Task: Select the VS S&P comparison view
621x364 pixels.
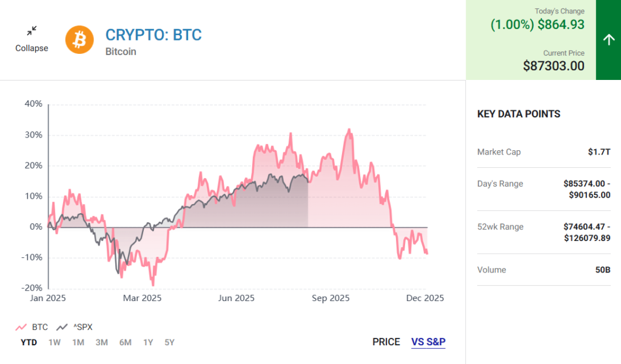Action: click(428, 342)
